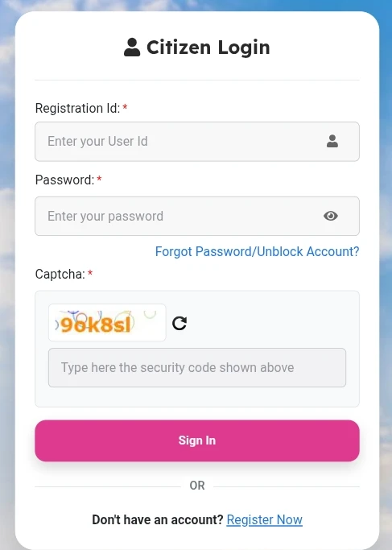Click the user icon inside Registration Id field

(x=332, y=141)
